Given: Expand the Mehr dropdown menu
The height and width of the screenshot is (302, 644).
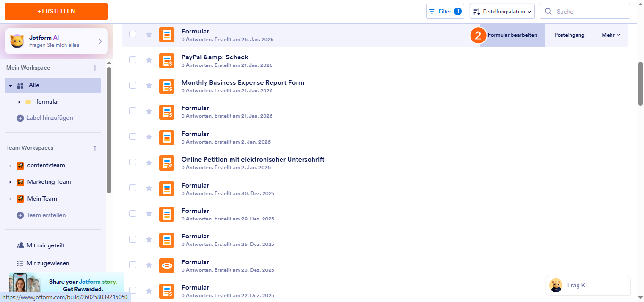Looking at the screenshot, I should (611, 35).
